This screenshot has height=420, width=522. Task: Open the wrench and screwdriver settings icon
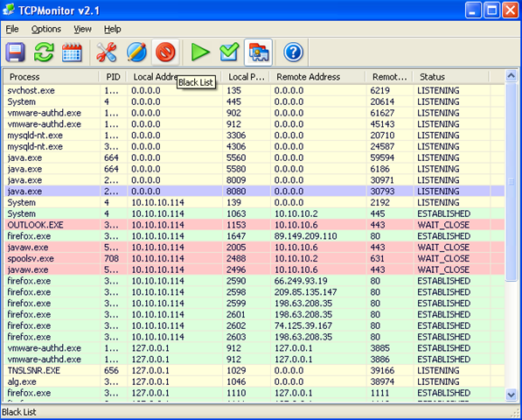click(x=107, y=52)
